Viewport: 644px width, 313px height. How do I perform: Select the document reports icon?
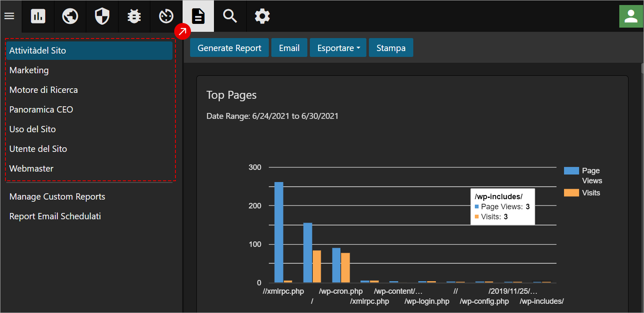click(198, 16)
